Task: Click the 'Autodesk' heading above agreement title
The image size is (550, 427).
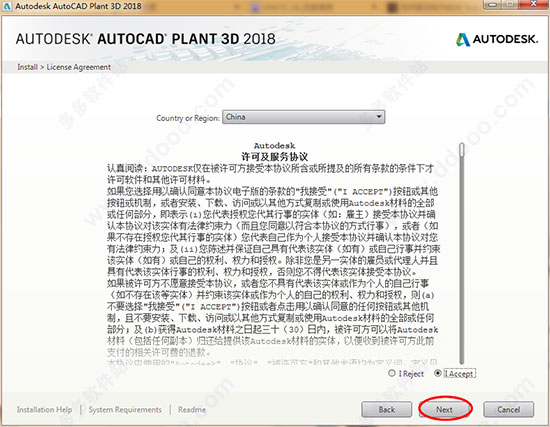Action: pos(275,145)
